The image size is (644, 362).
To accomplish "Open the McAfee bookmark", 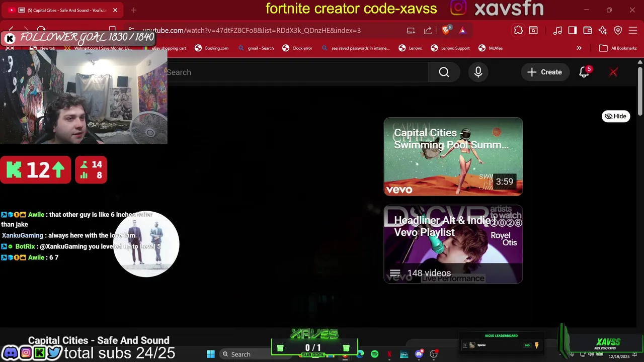I will (491, 48).
